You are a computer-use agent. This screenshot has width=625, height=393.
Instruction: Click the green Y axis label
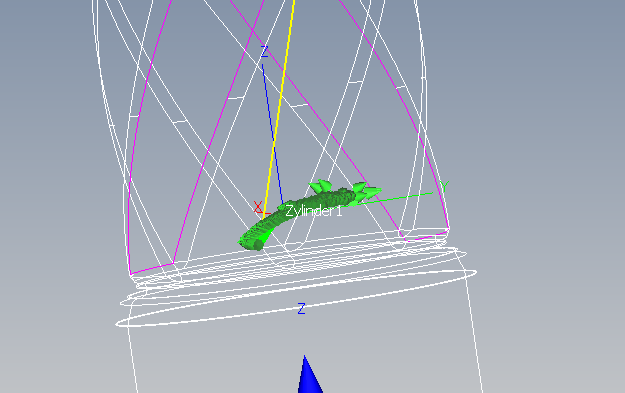click(444, 186)
